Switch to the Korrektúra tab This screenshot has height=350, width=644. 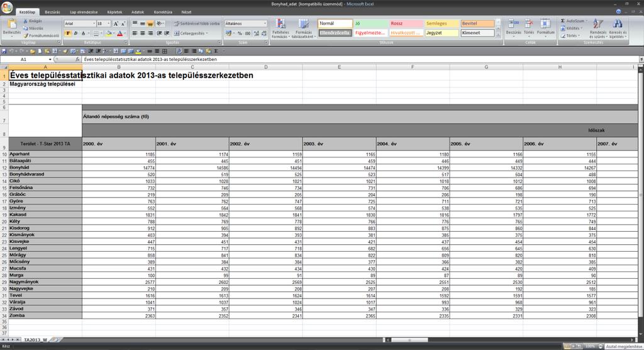163,12
